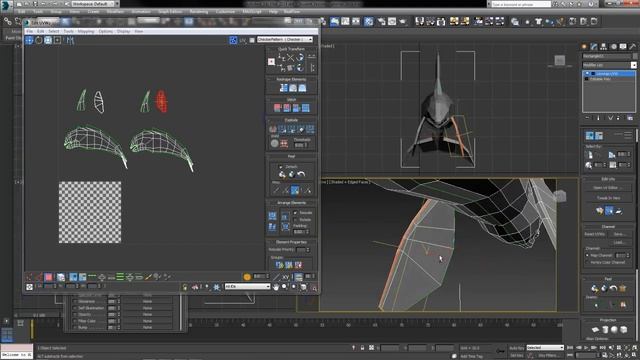640x360 pixels.
Task: Click the Open UV Editor button
Action: 608,188
